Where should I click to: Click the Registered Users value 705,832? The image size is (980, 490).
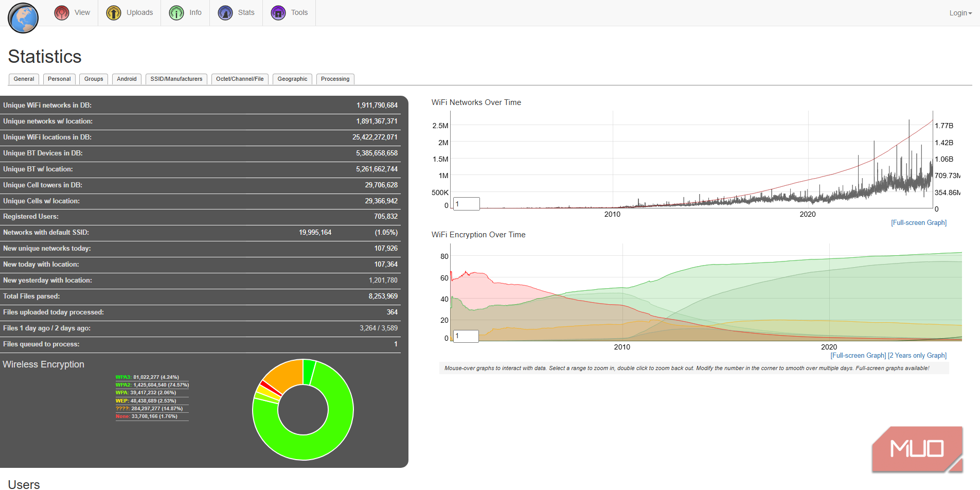pos(386,216)
